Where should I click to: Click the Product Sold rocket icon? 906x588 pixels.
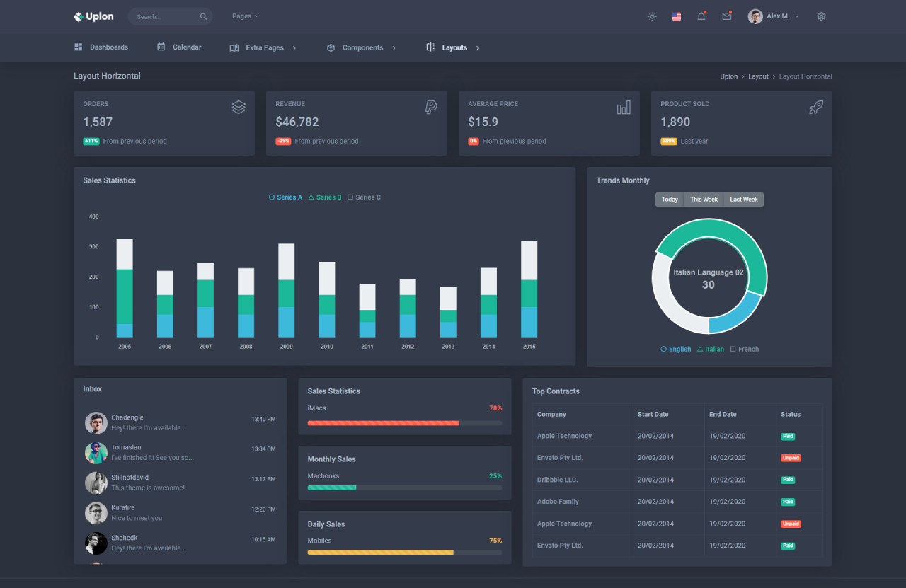[816, 108]
